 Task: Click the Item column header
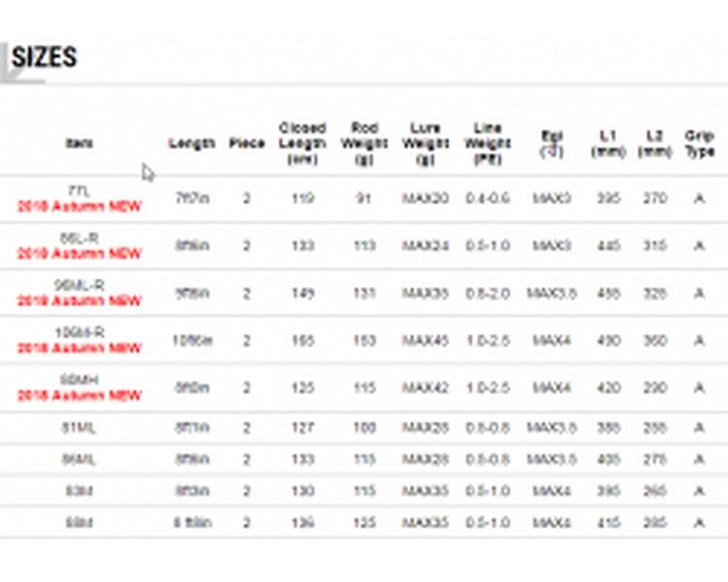pos(80,144)
